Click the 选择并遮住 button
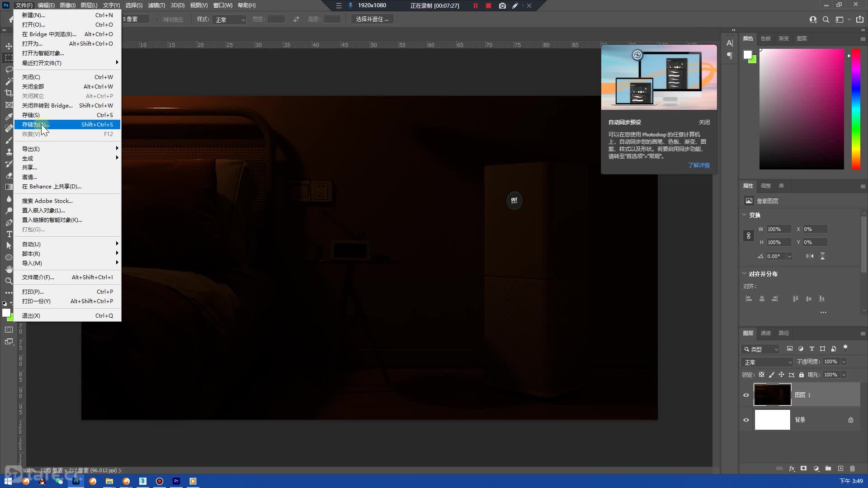The width and height of the screenshot is (868, 488). [x=372, y=19]
